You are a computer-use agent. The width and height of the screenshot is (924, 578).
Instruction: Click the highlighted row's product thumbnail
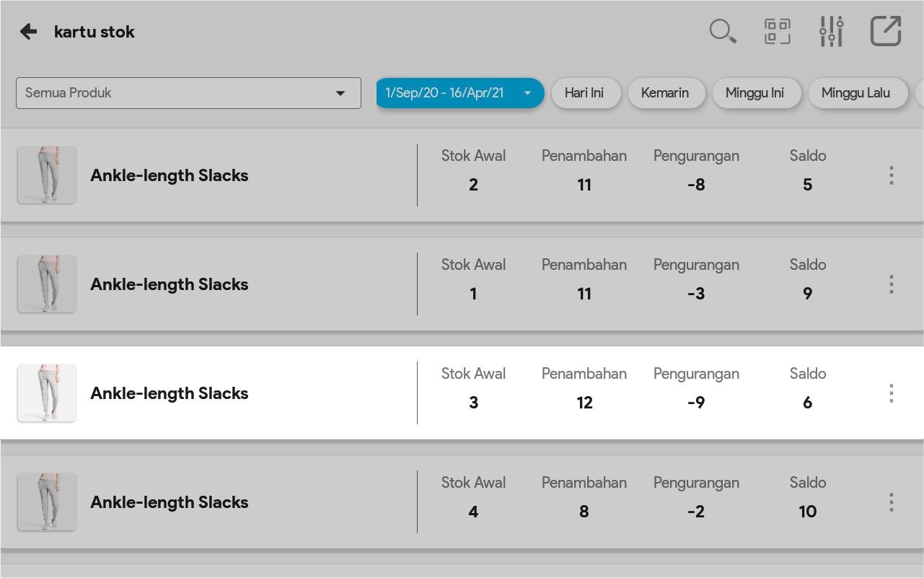(x=47, y=393)
